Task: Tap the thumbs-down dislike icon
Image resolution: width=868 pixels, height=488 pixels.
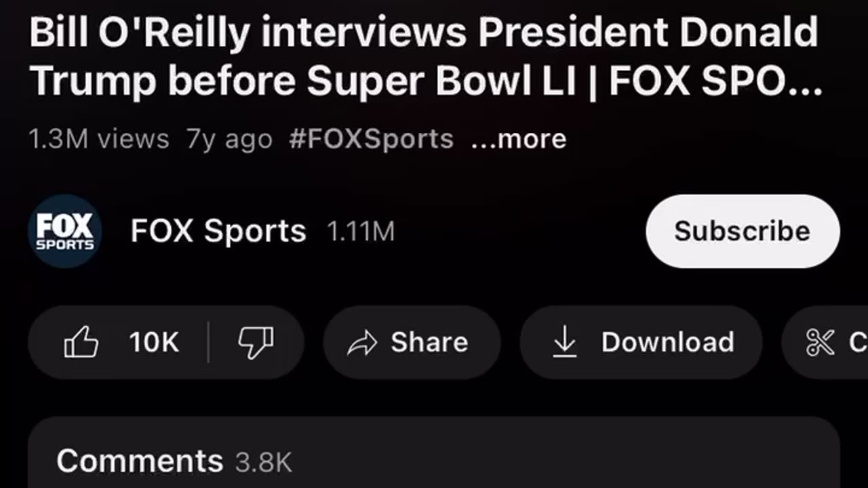Action: click(x=256, y=342)
